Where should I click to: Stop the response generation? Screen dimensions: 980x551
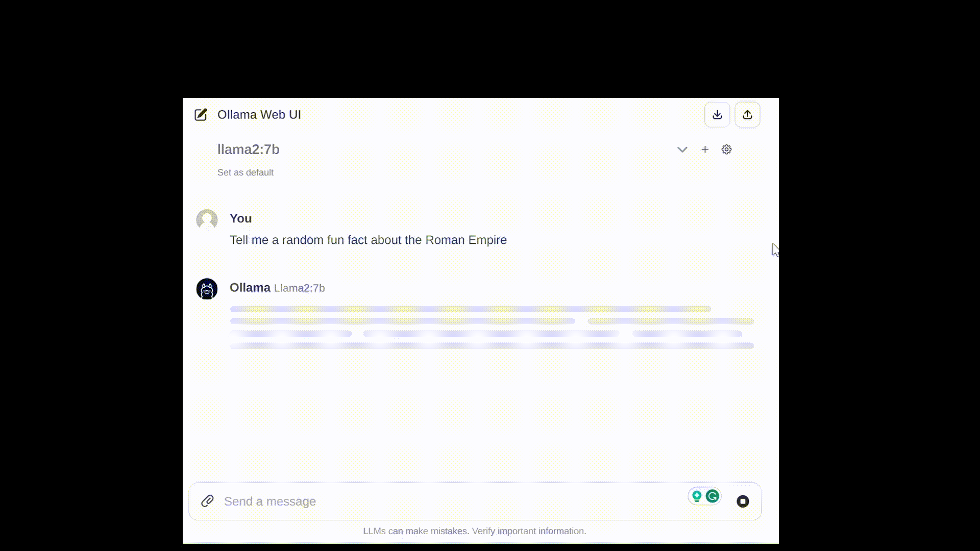743,502
